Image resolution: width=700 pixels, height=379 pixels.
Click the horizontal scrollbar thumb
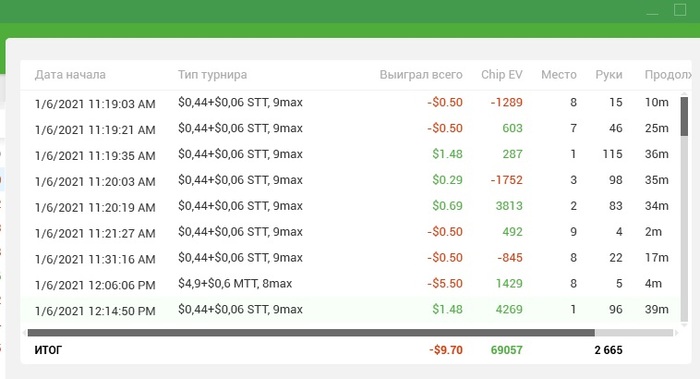311,333
